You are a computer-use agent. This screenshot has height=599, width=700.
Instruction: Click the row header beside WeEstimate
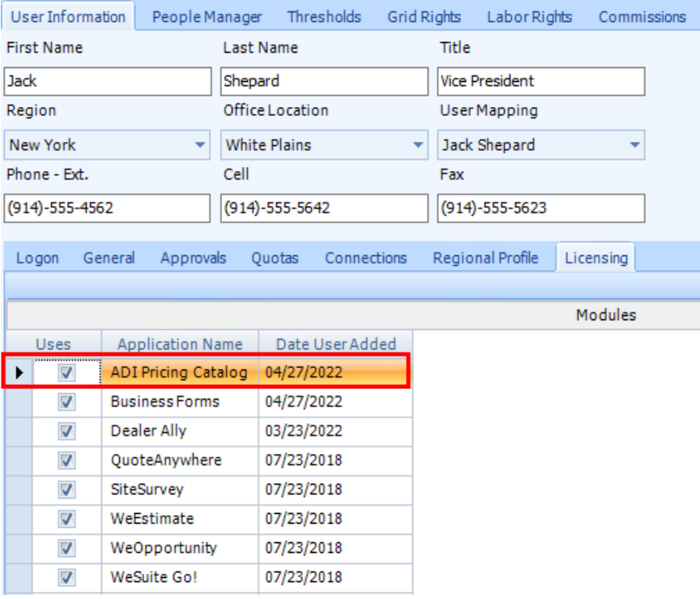pos(19,519)
